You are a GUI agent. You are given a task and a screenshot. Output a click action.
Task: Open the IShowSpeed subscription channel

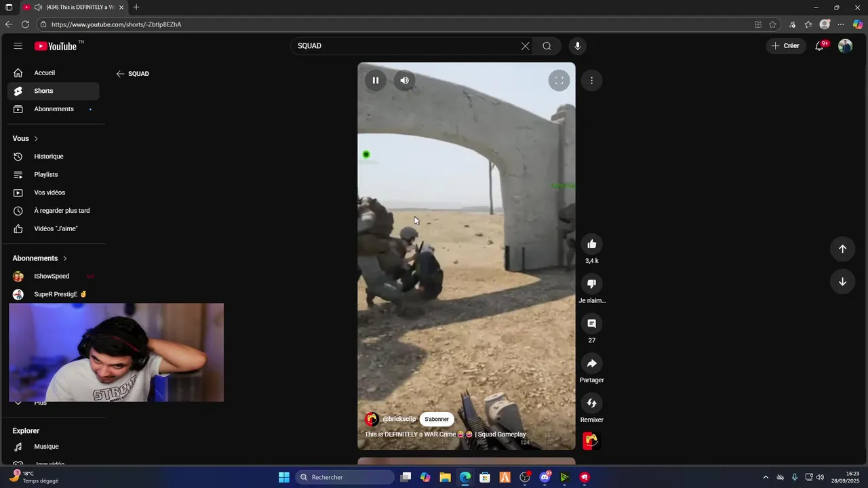pos(53,277)
